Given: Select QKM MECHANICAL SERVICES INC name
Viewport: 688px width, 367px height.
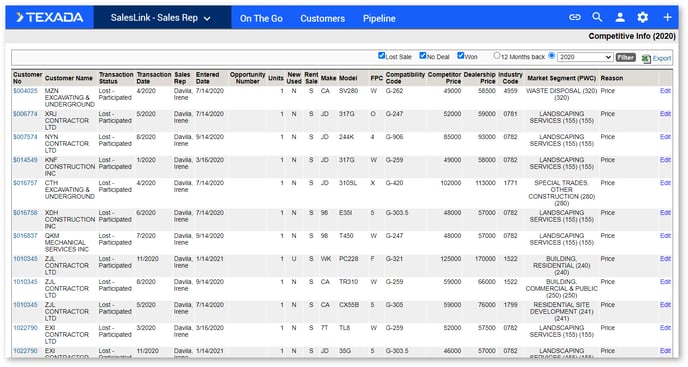Looking at the screenshot, I should coord(67,242).
